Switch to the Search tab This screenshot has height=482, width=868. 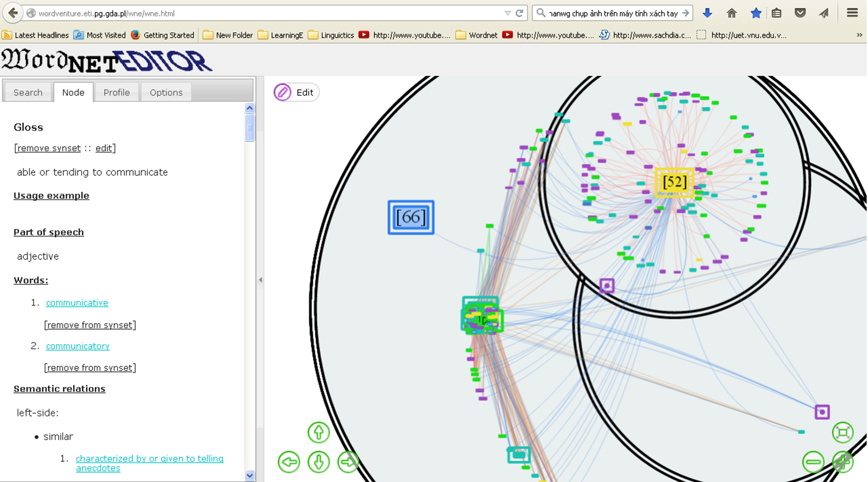coord(28,92)
